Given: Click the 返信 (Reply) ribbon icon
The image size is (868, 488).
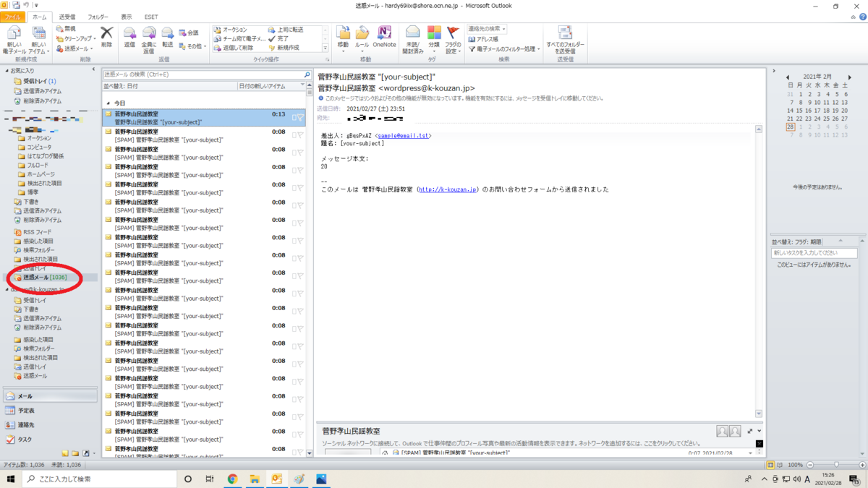Looking at the screenshot, I should click(129, 38).
